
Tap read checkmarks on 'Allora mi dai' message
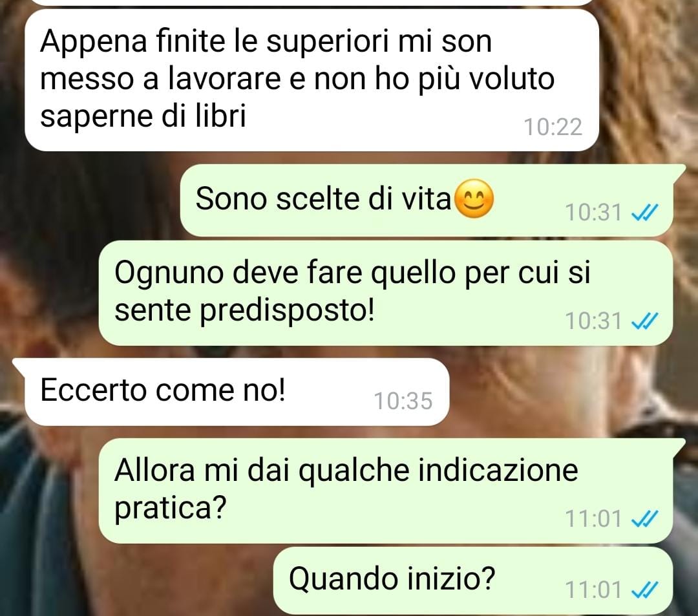click(644, 519)
